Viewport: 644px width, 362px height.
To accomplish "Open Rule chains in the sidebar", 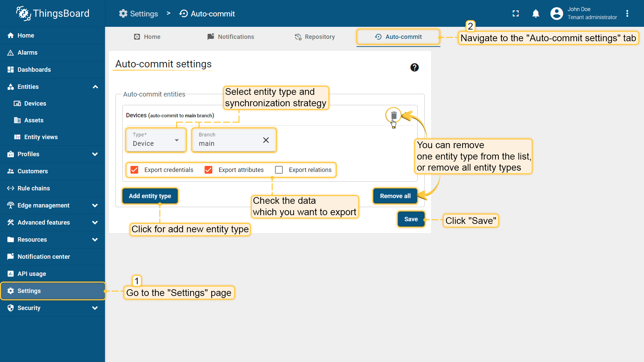I will [x=34, y=188].
